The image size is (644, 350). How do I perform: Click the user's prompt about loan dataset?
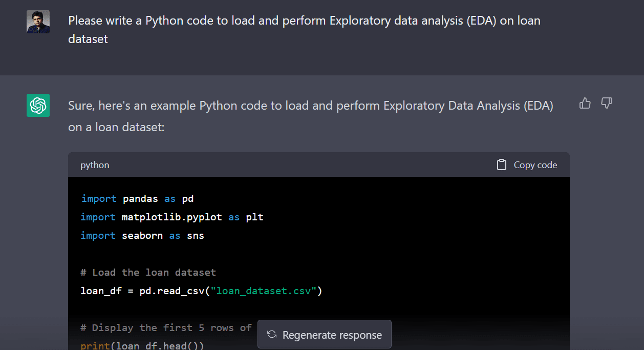tap(304, 30)
